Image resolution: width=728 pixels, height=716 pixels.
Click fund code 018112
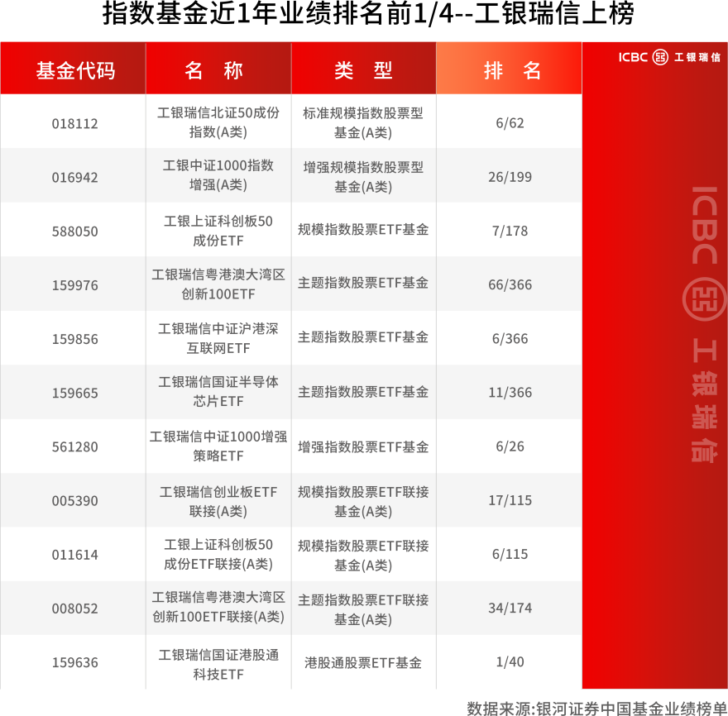tap(74, 123)
